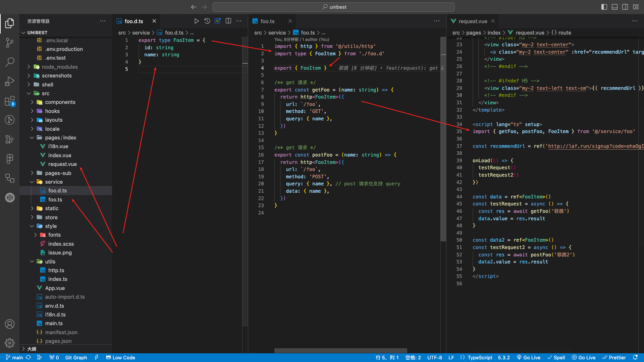Open http.ts in the explorer
This screenshot has width=644, height=362.
point(56,270)
